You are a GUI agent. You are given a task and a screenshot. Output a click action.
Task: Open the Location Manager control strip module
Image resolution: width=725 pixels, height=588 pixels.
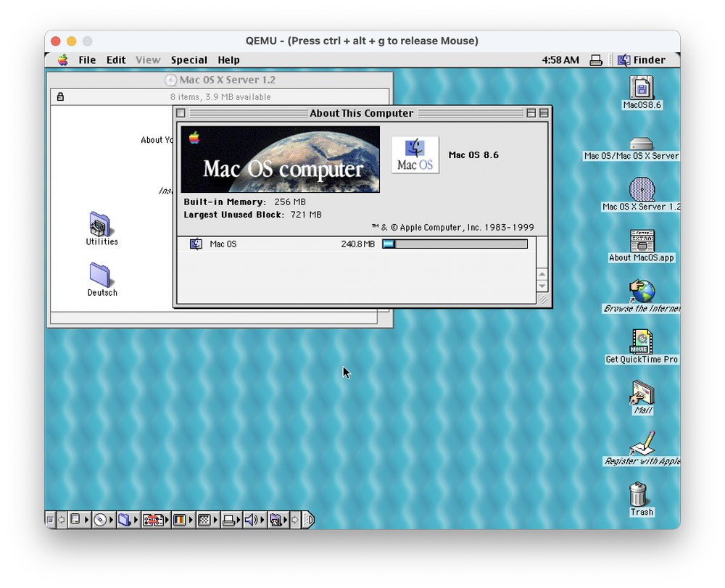(x=156, y=520)
